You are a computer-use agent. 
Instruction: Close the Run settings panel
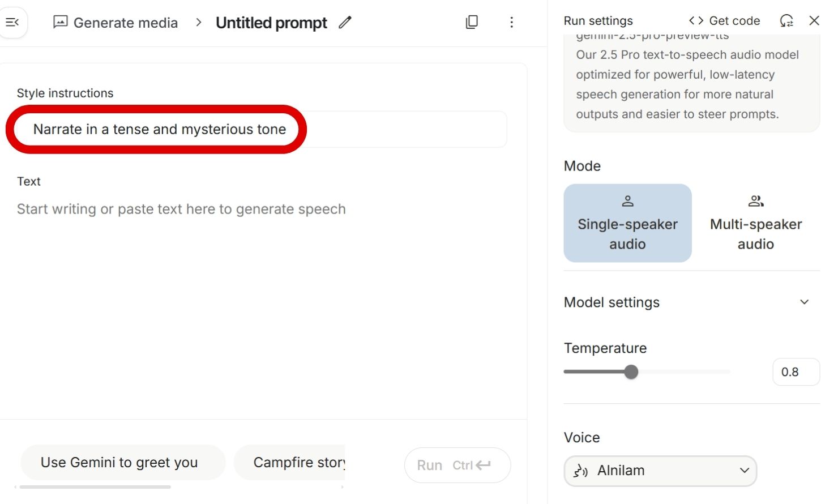coord(814,21)
